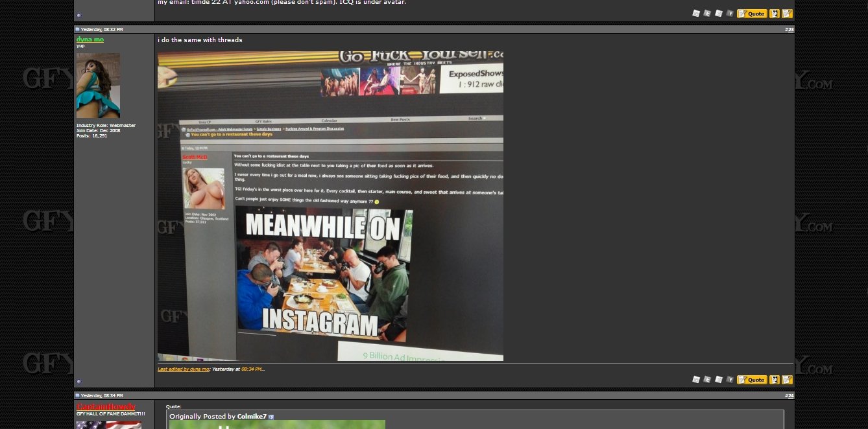This screenshot has width=868, height=429.
Task: Click the Twitter share icon above post #23
Action: point(707,14)
